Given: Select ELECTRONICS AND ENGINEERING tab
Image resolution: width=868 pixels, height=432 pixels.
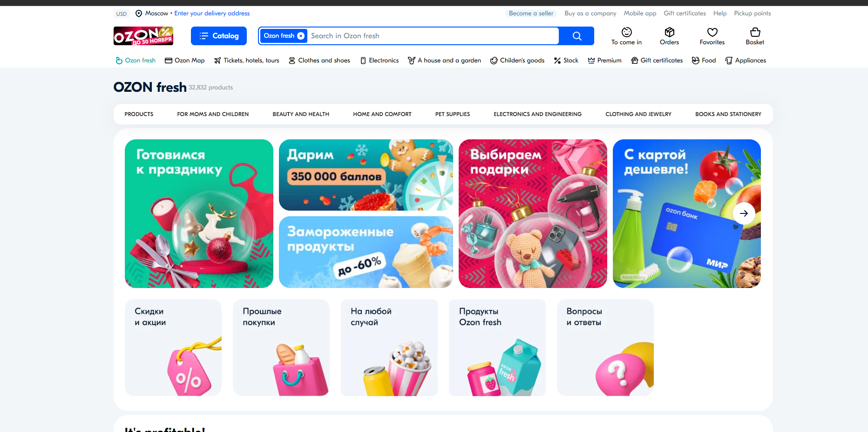Looking at the screenshot, I should (537, 114).
